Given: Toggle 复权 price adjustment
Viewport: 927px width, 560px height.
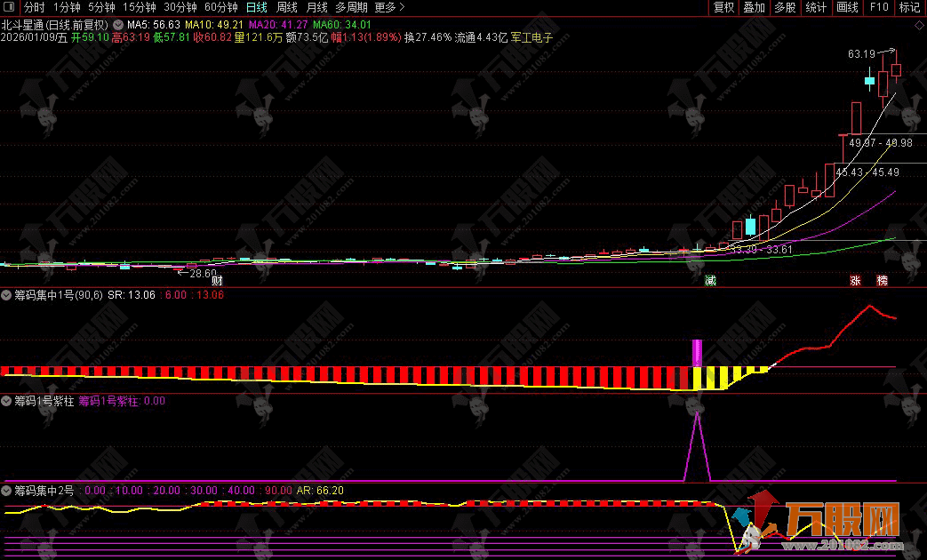Looking at the screenshot, I should coord(724,7).
